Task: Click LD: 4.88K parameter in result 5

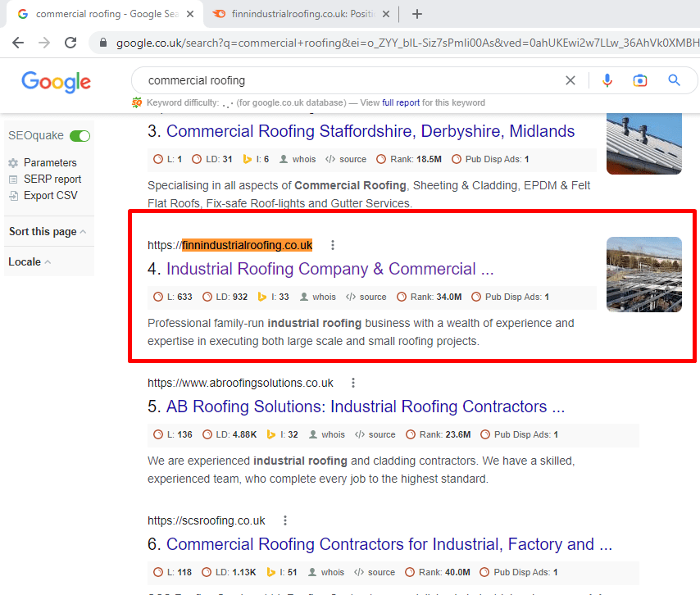Action: (x=230, y=434)
